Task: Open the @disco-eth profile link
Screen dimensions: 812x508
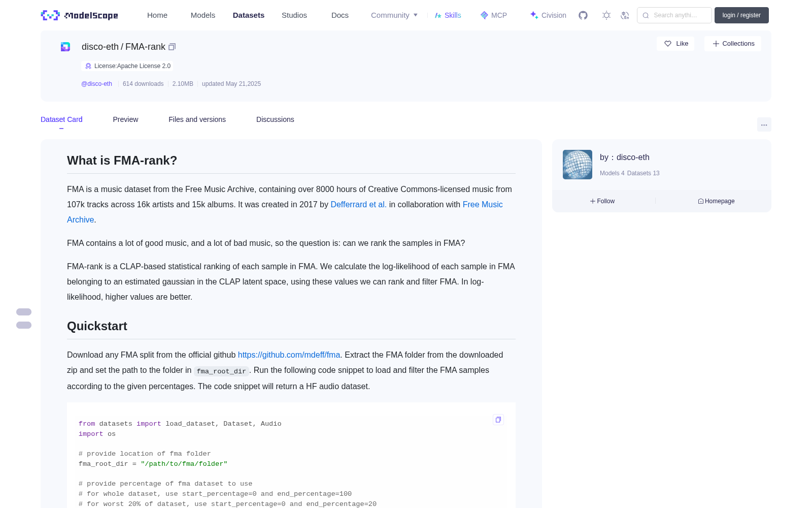Action: pos(96,84)
